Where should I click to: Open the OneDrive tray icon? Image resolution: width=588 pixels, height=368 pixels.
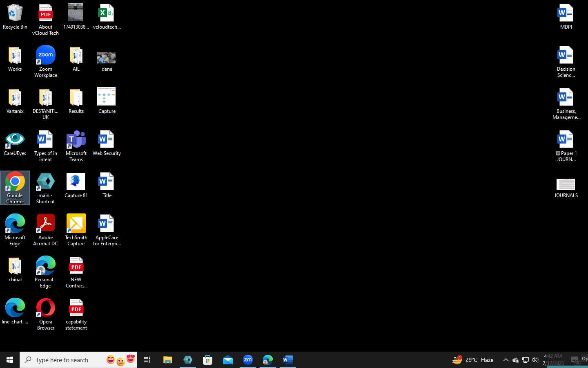(x=515, y=360)
